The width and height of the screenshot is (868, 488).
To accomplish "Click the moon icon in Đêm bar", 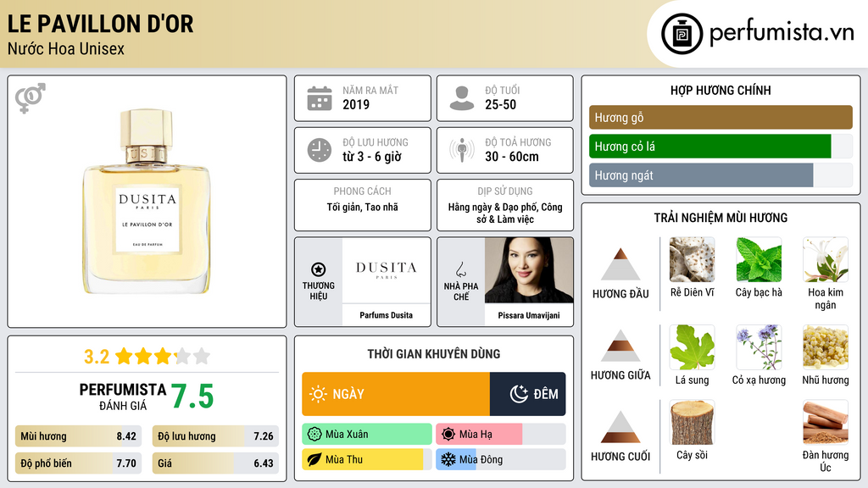I will [519, 394].
